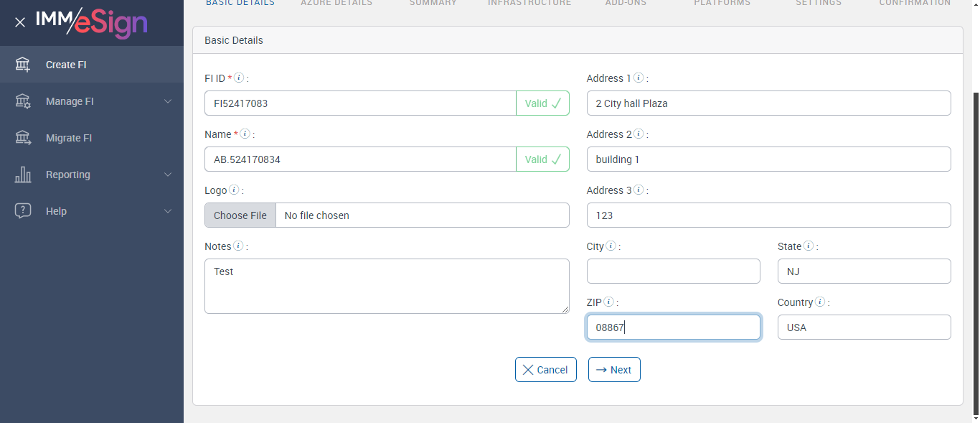Expand the Help submenu chevron

coord(168,211)
